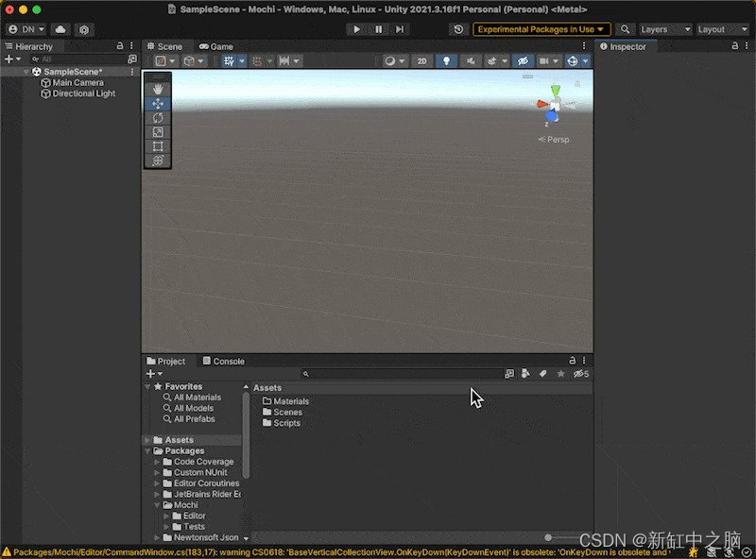Open the DN account dropdown
This screenshot has width=756, height=559.
(x=26, y=29)
